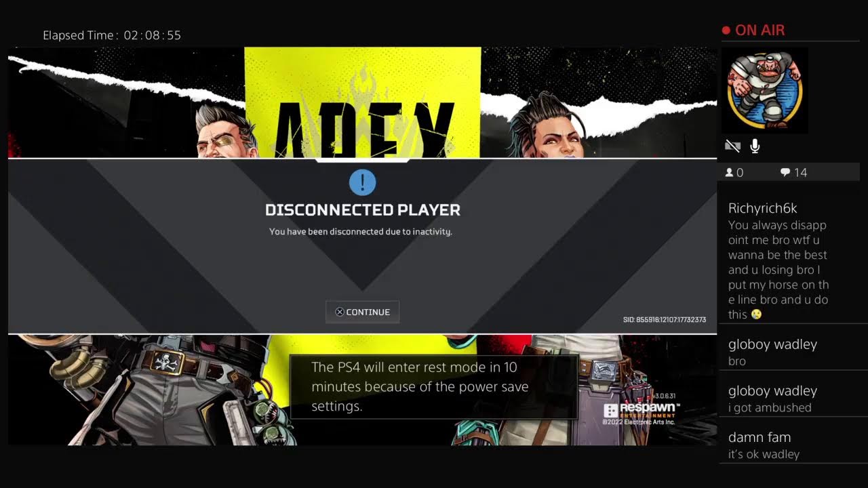Viewport: 868px width, 488px height.
Task: Click the cross symbol on Continue
Action: (x=340, y=312)
